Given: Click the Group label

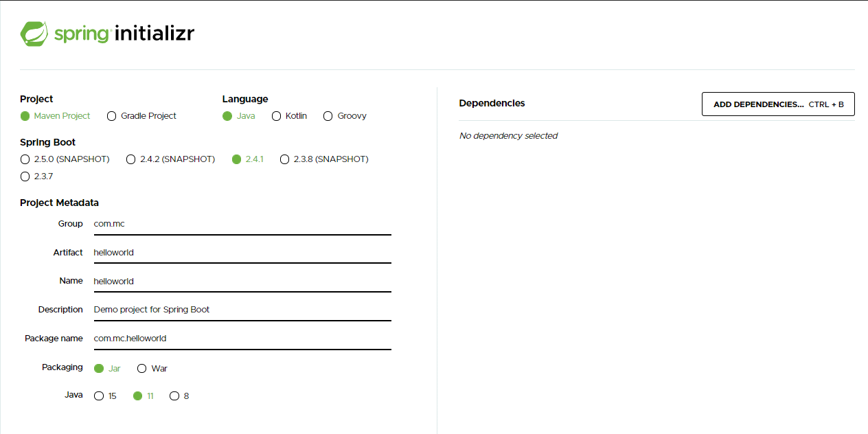Looking at the screenshot, I should tap(71, 224).
